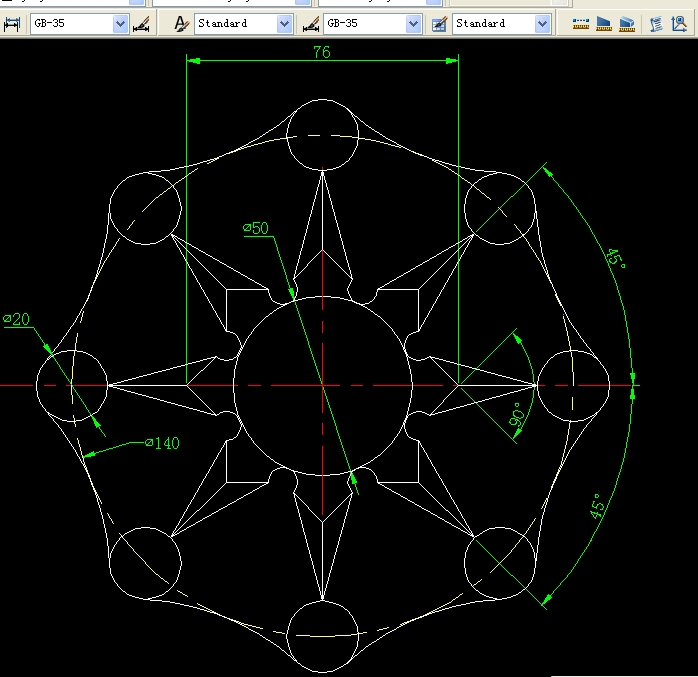The image size is (698, 677).
Task: Select the Distance measuring tool icon
Action: click(x=580, y=24)
